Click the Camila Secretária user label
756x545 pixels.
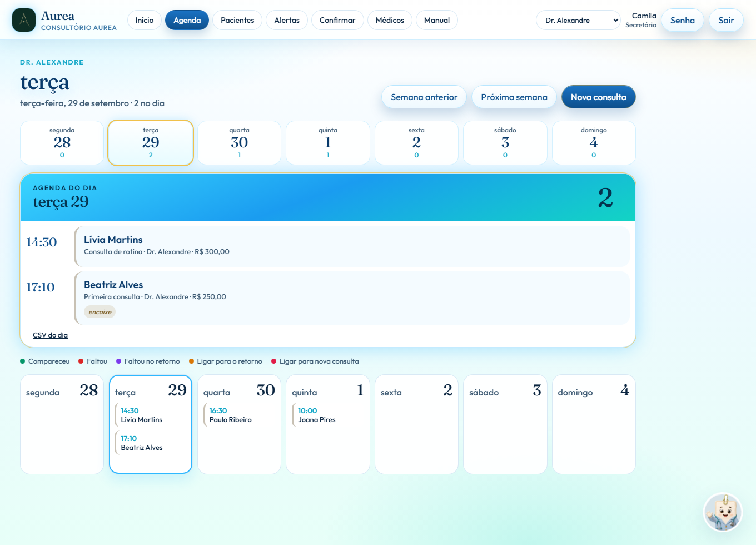[641, 20]
